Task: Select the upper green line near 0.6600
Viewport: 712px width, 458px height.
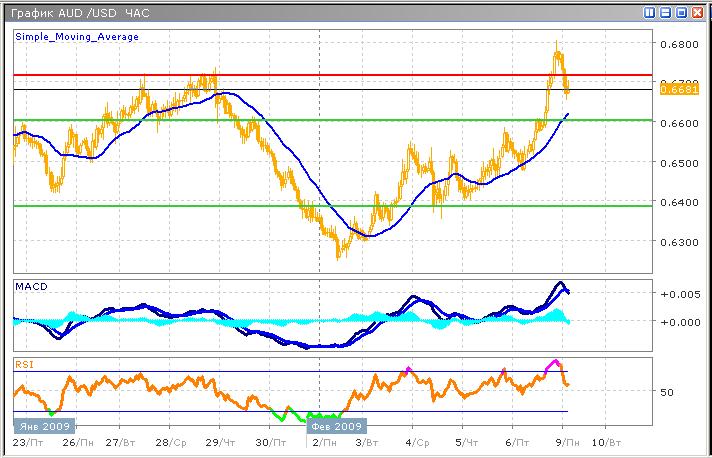Action: pyautogui.click(x=300, y=120)
